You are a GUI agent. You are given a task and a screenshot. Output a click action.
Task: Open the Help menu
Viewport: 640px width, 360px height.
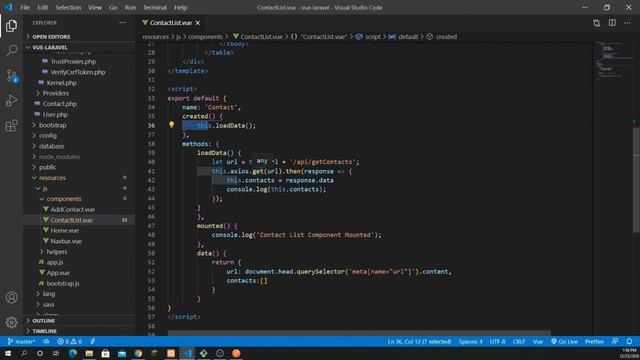(180, 7)
